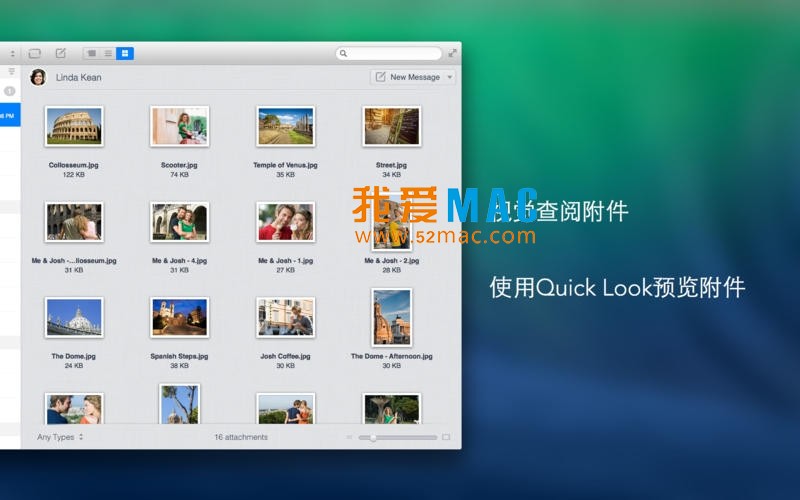Expand the New Message dropdown arrow
Screen dimensions: 800x500
click(x=450, y=77)
